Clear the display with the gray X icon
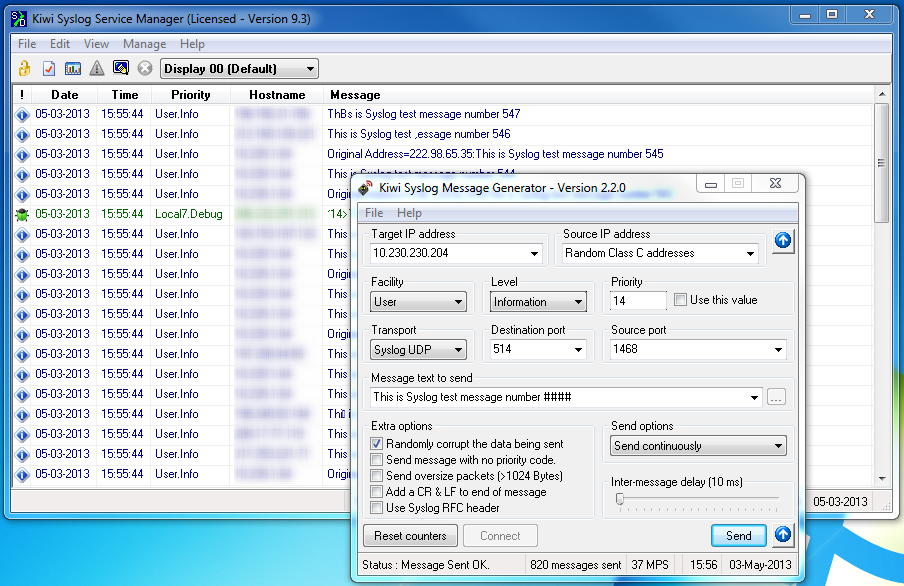 (145, 68)
